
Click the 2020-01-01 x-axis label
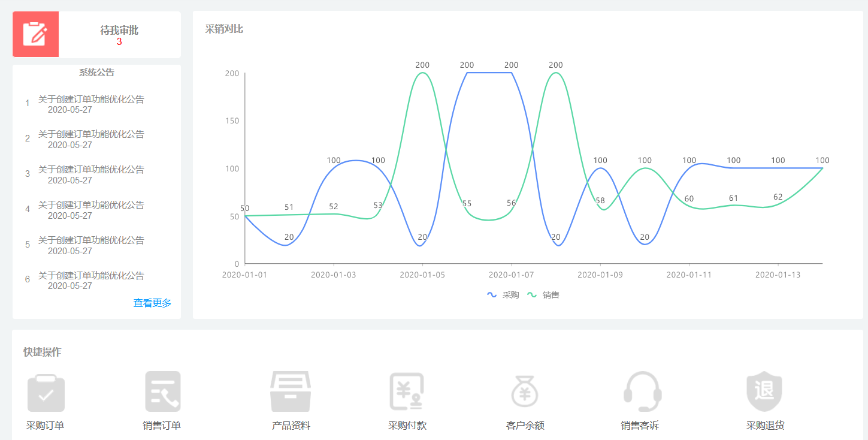(x=244, y=275)
